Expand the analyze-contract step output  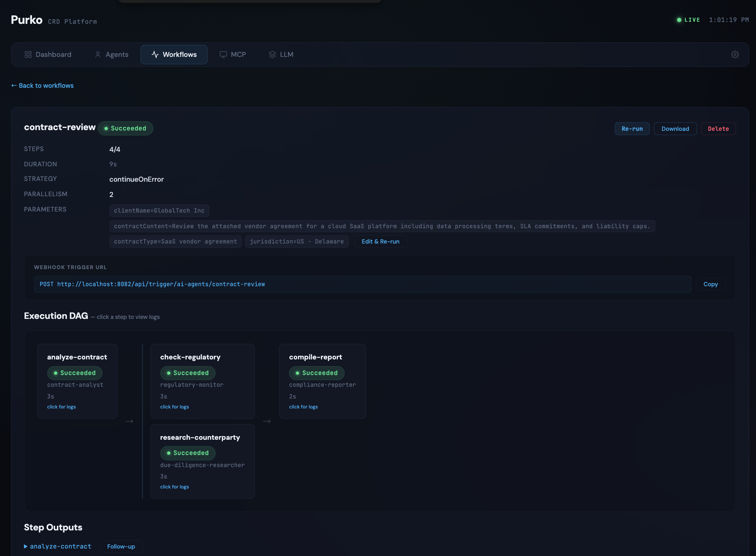click(x=57, y=546)
